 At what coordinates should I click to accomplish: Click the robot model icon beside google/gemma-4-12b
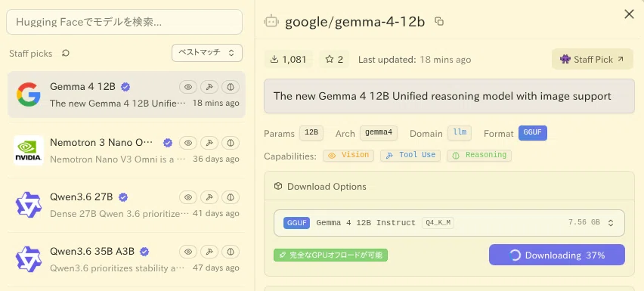click(271, 21)
